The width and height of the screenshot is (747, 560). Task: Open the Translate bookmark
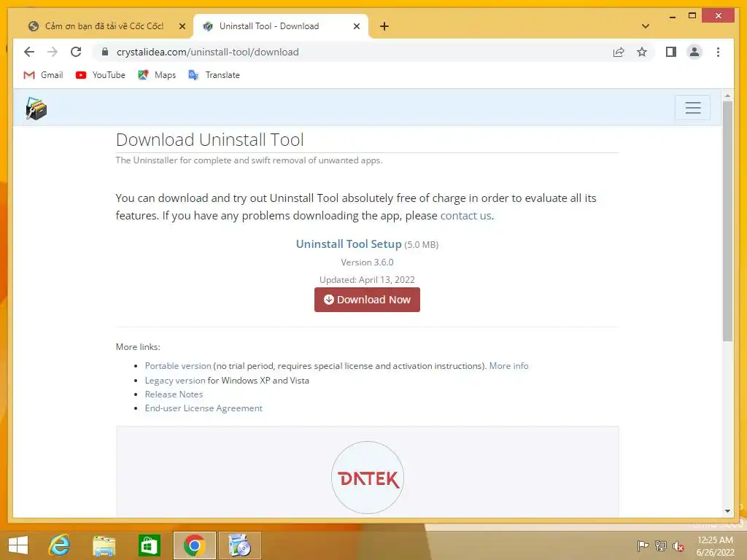[x=214, y=75]
